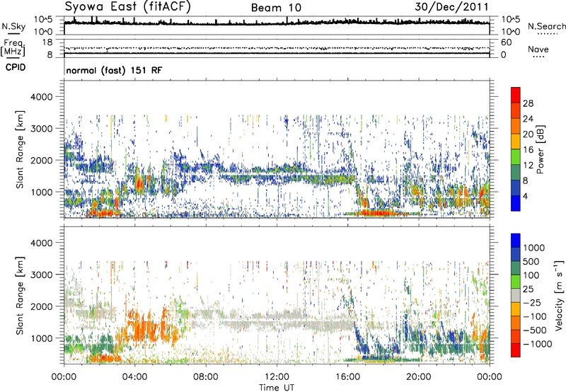Click the '16:00' time axis label
The height and width of the screenshot is (392, 566).
(x=347, y=377)
